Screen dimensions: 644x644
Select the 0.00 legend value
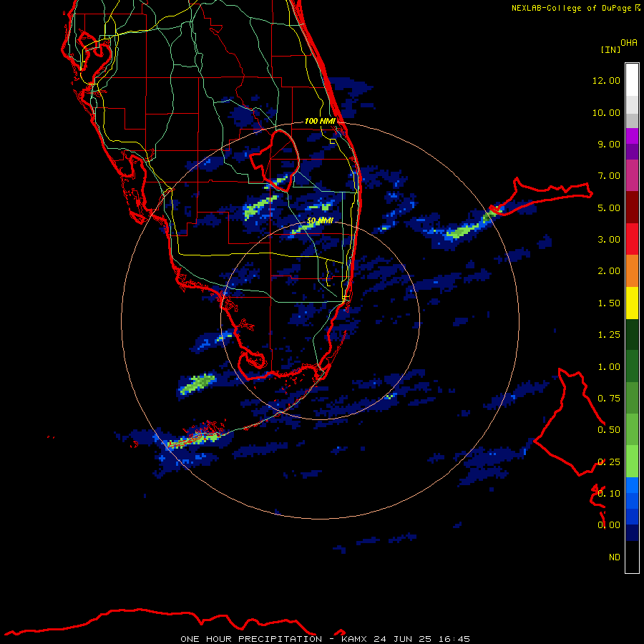coord(609,525)
